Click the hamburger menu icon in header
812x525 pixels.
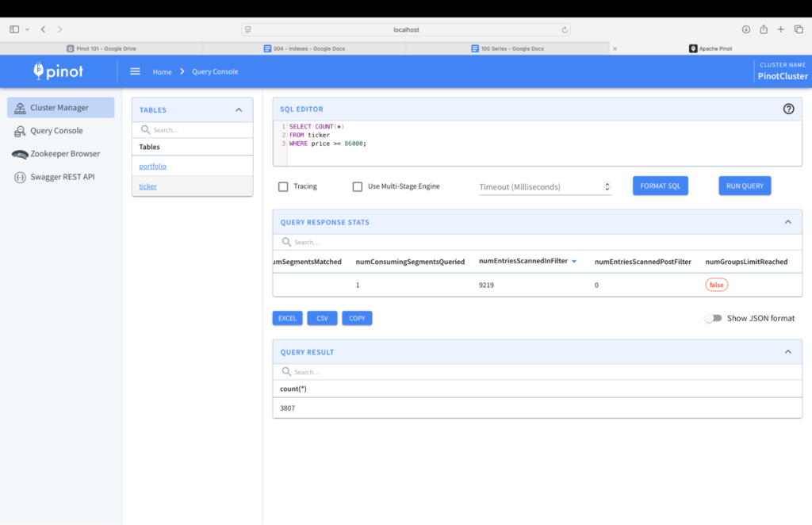click(x=135, y=71)
